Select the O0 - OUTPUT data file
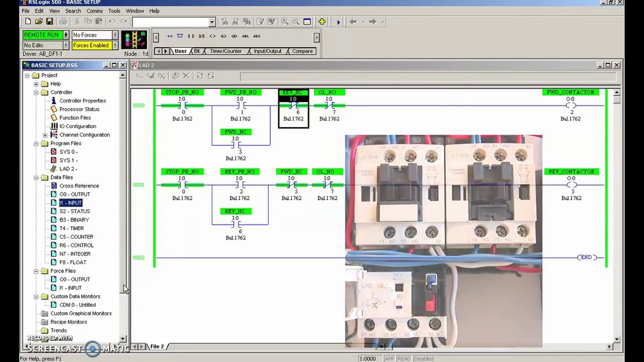644x362 pixels. [x=74, y=194]
